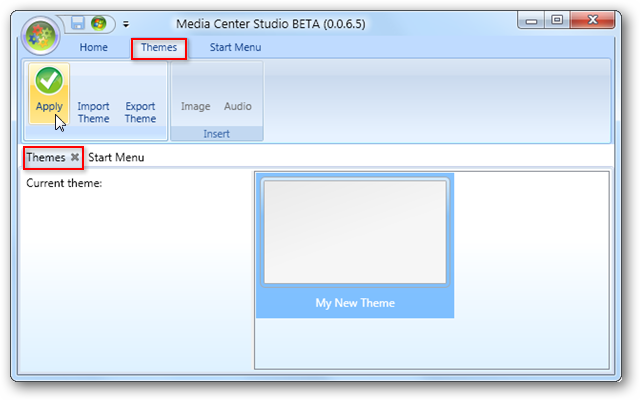
Task: Select the My New Theme thumbnail
Action: tap(355, 245)
